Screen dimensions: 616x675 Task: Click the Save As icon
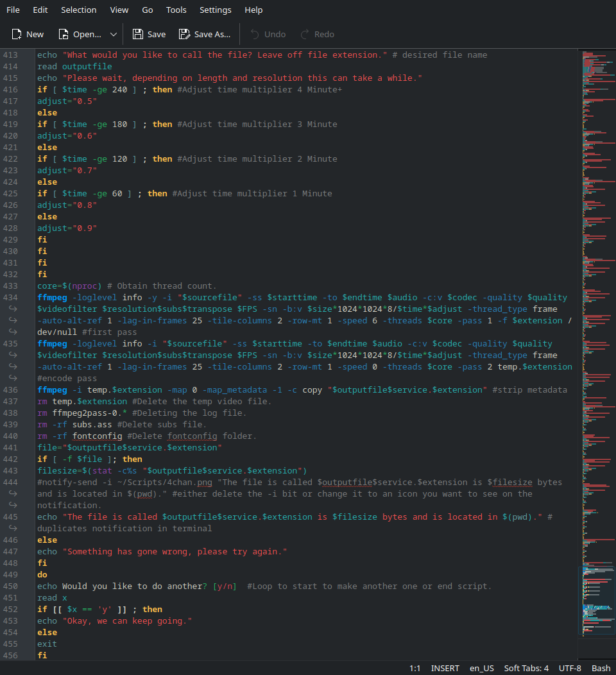coord(184,35)
